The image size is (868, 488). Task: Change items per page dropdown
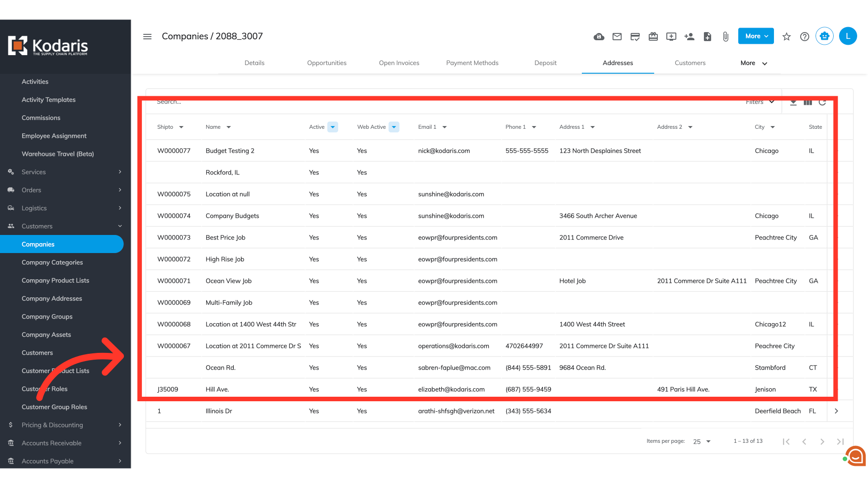[x=702, y=441]
